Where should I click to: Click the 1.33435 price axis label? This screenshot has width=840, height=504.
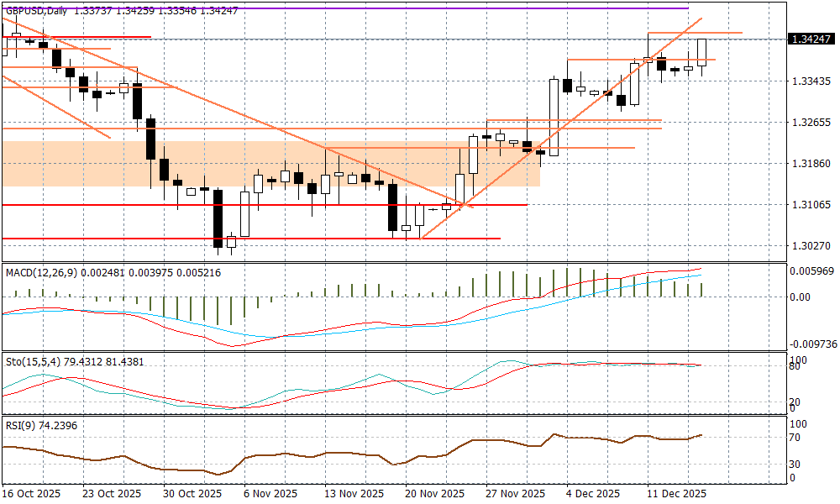click(x=811, y=81)
